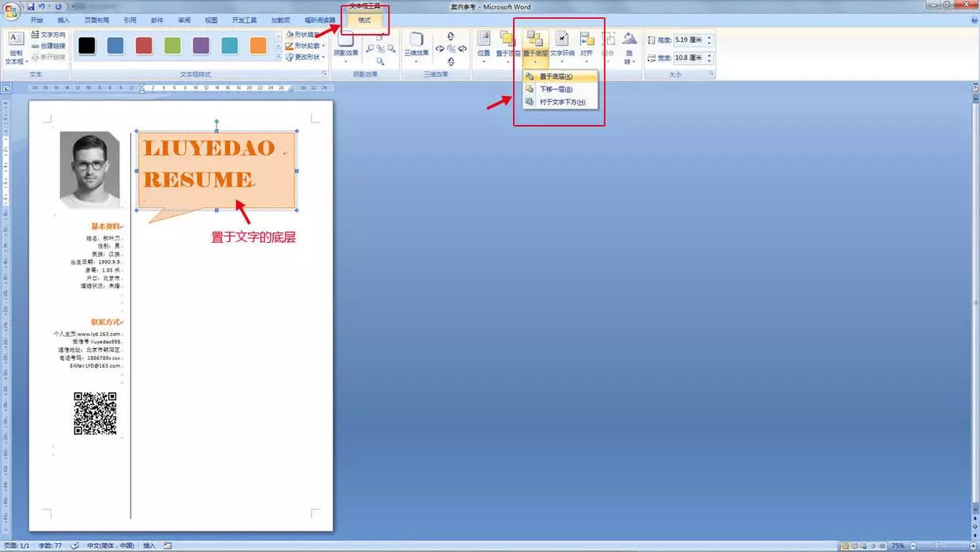Increase the height value with the stepper

click(710, 36)
